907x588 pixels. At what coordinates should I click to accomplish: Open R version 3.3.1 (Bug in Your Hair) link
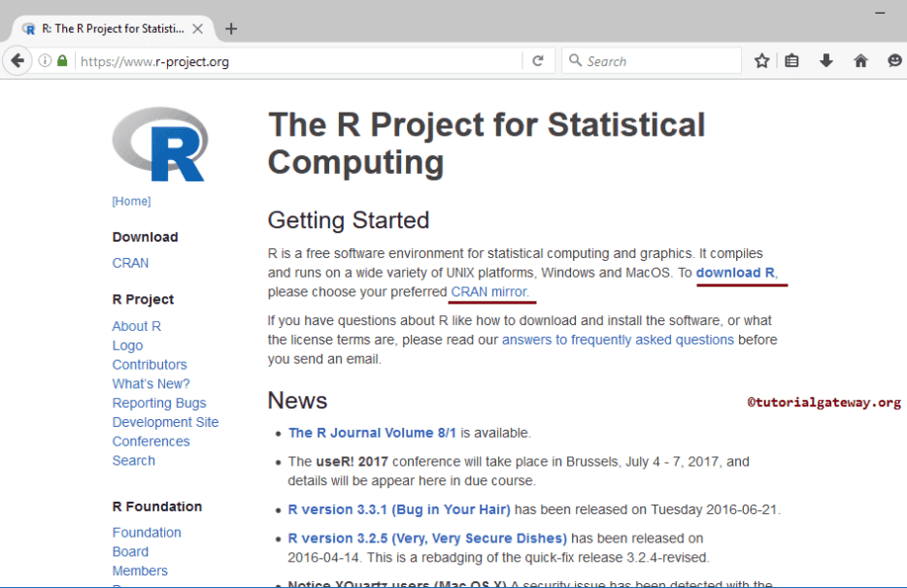[x=399, y=510]
